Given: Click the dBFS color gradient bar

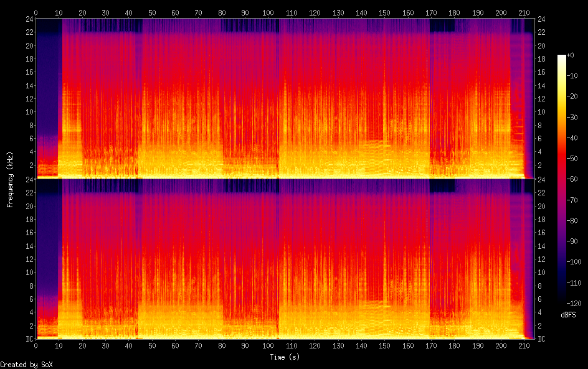Looking at the screenshot, I should point(561,179).
